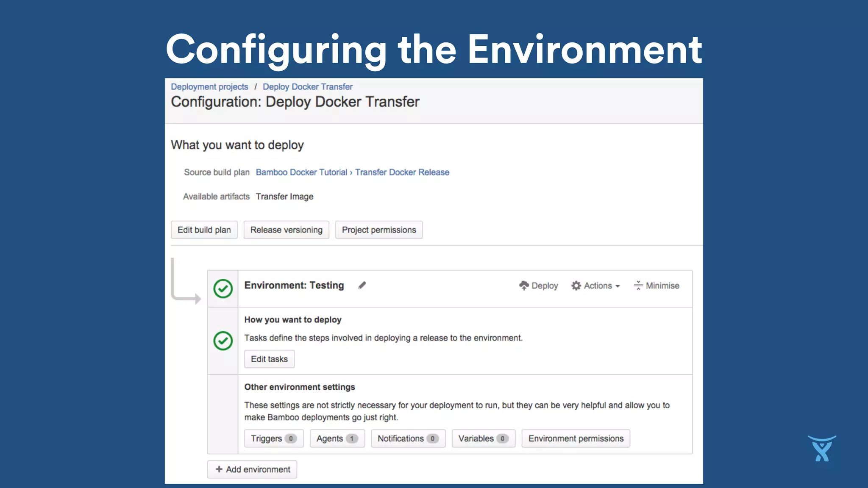
Task: Click the How you want to deploy heading
Action: point(293,320)
